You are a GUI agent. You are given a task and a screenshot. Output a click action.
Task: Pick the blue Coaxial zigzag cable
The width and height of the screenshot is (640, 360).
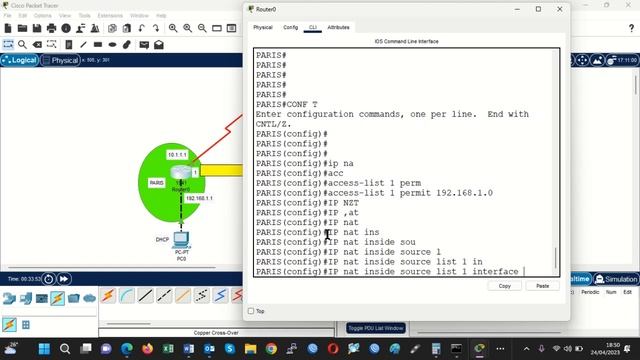click(220, 296)
